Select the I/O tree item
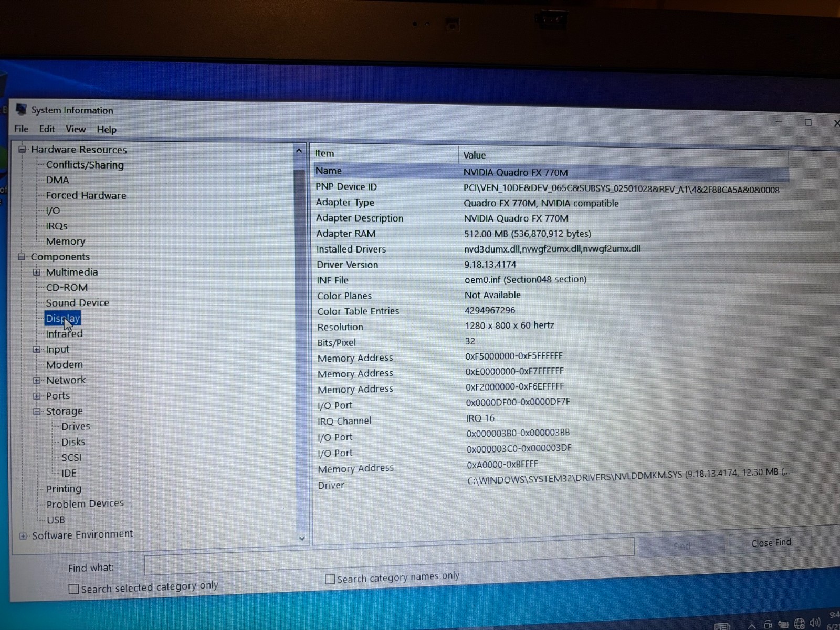 click(x=52, y=211)
